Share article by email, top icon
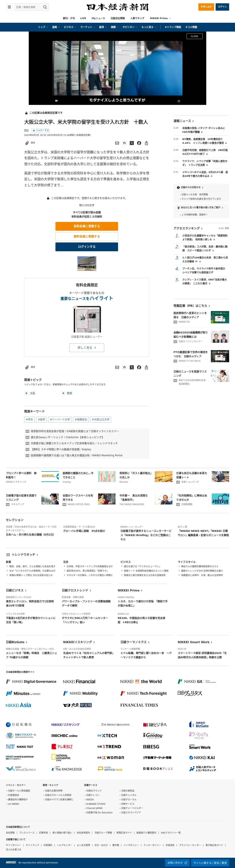 tap(117, 143)
